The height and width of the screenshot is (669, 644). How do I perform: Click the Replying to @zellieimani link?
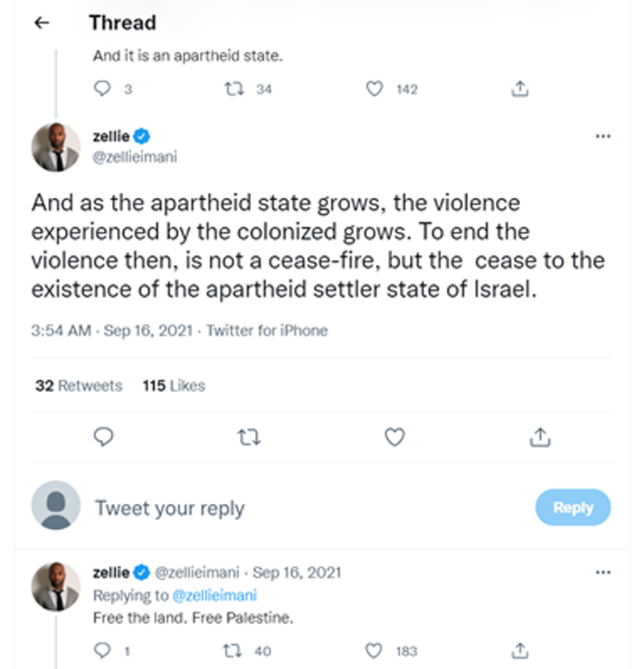[x=217, y=596]
